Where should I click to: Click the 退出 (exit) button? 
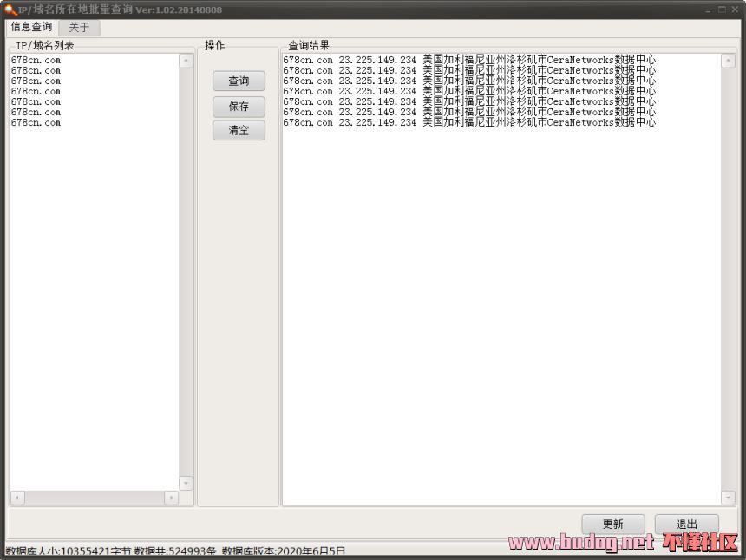click(686, 524)
